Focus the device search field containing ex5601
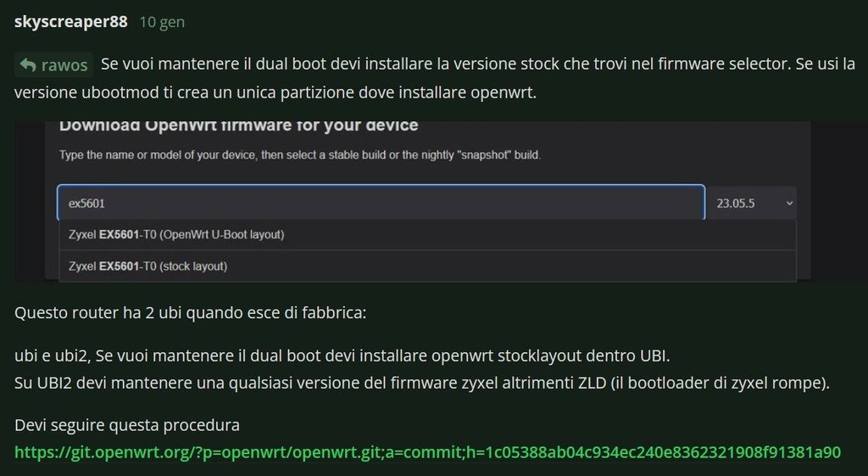 pos(381,204)
